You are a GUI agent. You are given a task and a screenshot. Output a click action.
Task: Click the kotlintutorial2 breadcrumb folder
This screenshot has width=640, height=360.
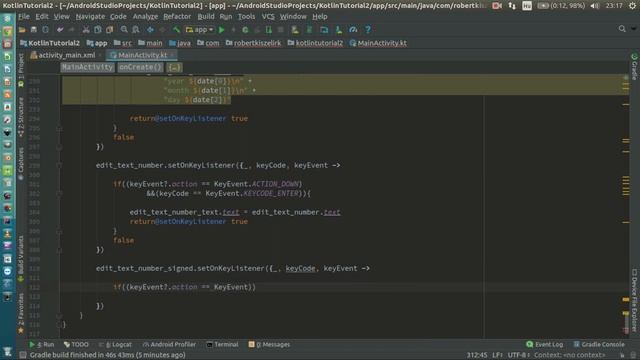coord(315,43)
